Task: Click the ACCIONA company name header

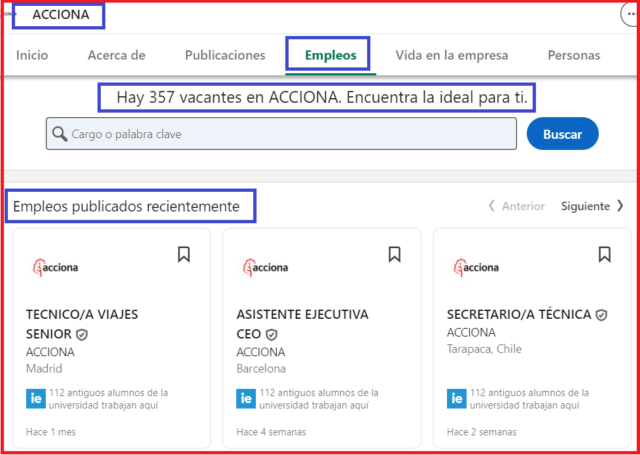Action: tap(60, 15)
